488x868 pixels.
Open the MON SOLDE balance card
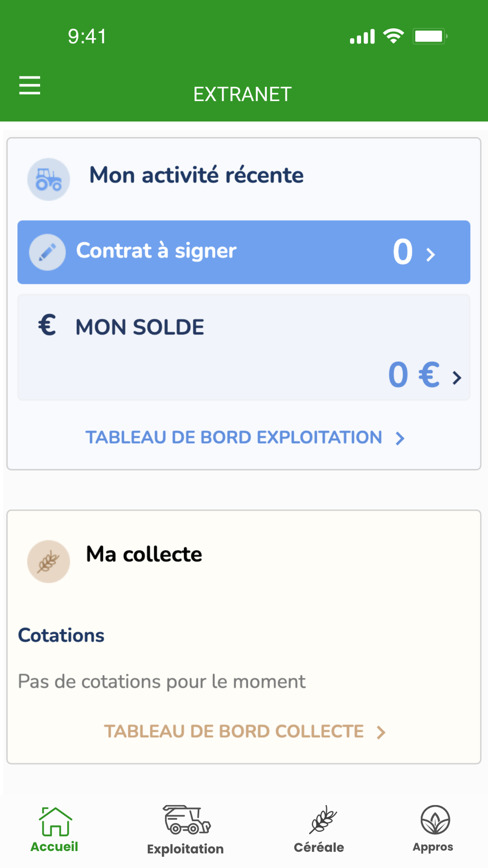tap(244, 347)
